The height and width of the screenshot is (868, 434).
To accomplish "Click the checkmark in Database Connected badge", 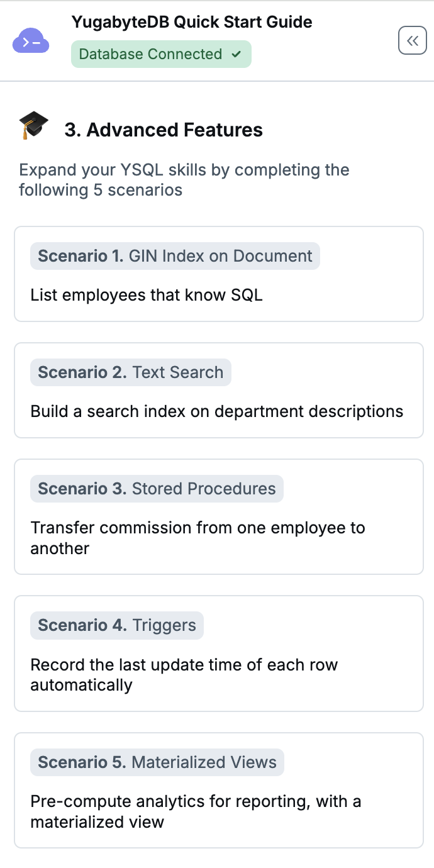I will coord(236,54).
